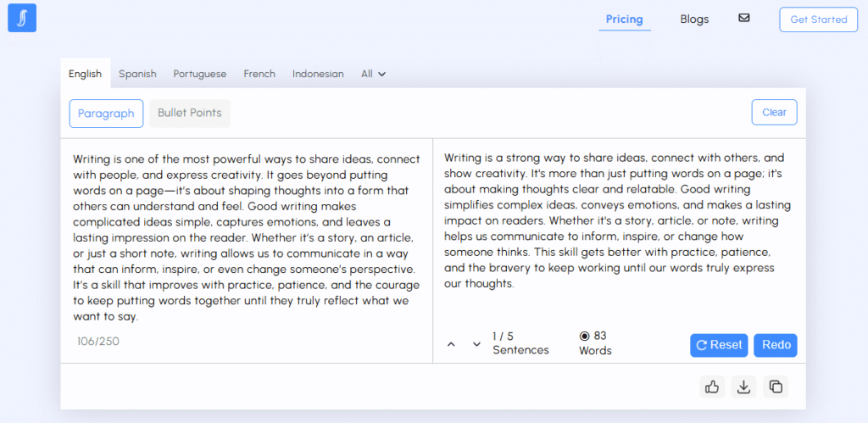
Task: Click the blue app logo icon
Action: tap(22, 18)
